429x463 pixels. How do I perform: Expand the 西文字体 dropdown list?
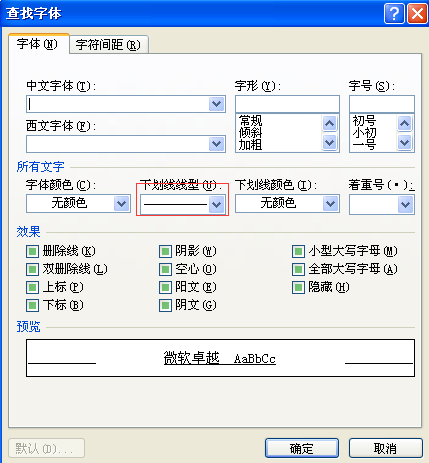(217, 144)
